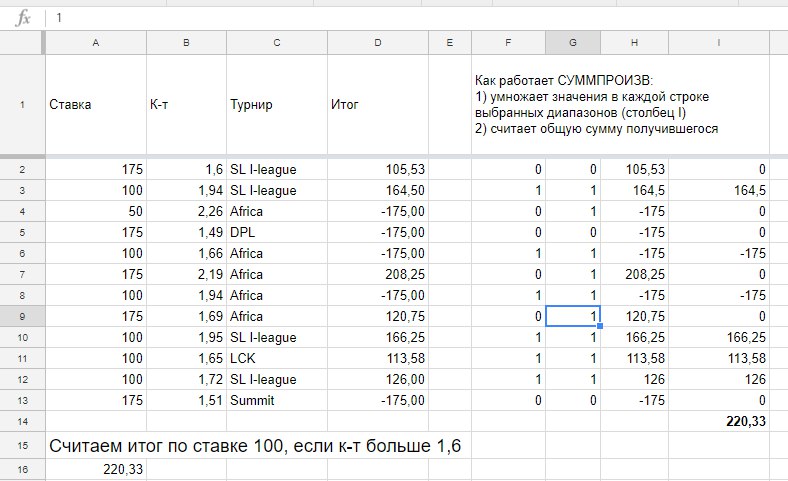788x481 pixels.
Task: Click the bold total 220,33 in column I
Action: [x=719, y=421]
